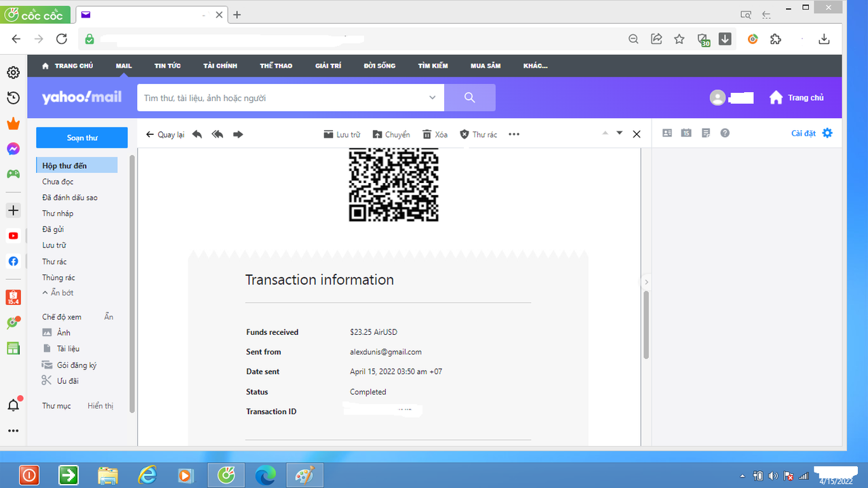Bookmark this page with star icon
The width and height of the screenshot is (868, 488).
(x=679, y=39)
